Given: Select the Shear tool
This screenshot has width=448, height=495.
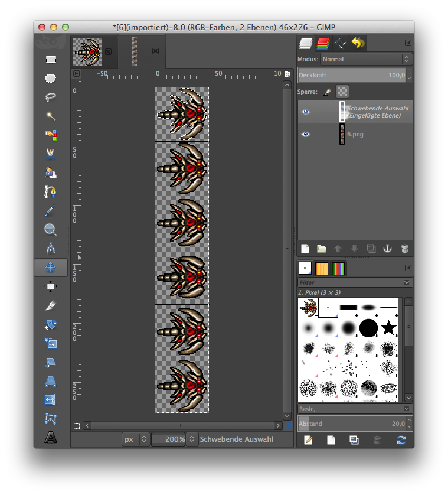Looking at the screenshot, I should [x=51, y=362].
